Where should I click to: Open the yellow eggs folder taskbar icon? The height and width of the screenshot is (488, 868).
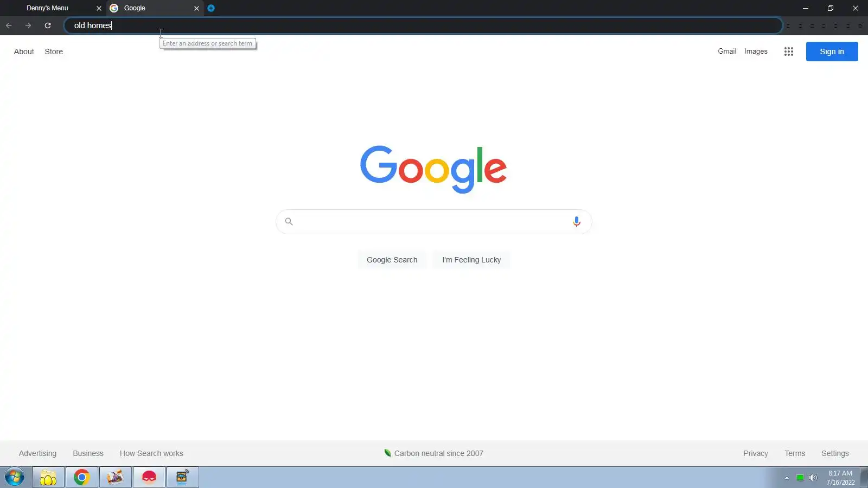coord(48,477)
